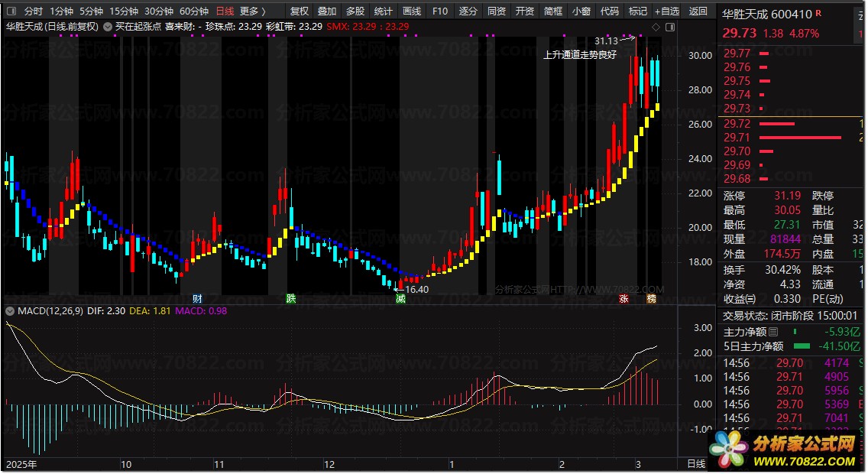Click the chart layout icon beside 分时
Viewport: 868px width, 474px height.
[11, 11]
